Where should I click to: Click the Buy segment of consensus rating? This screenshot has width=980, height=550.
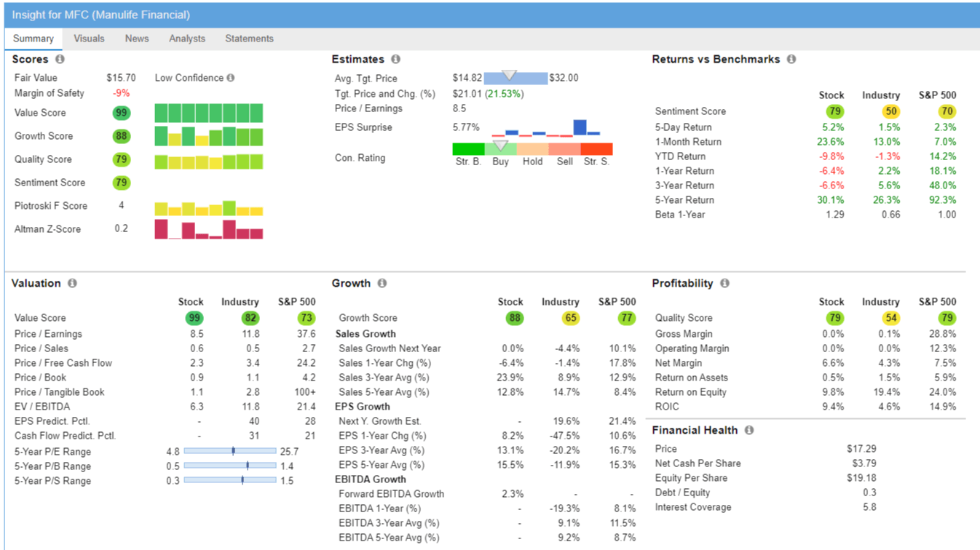[500, 149]
